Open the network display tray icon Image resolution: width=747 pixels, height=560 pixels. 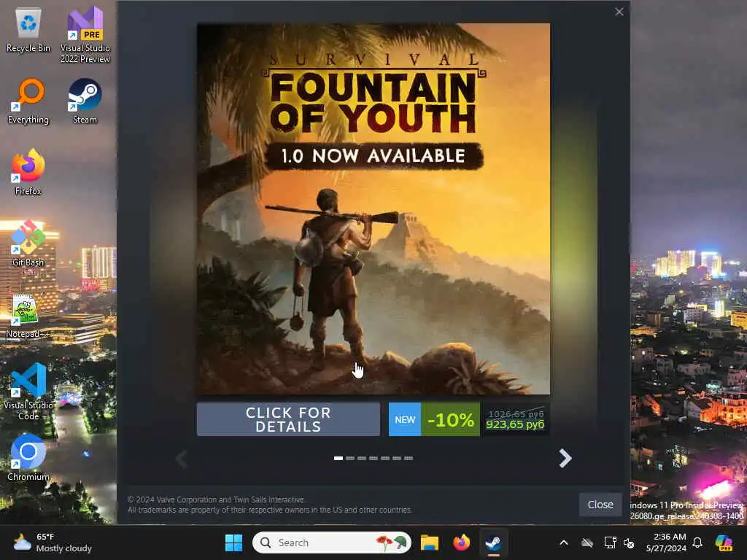609,542
